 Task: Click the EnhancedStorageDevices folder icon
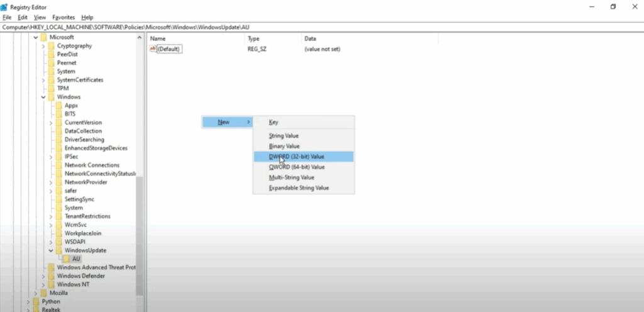coord(58,148)
